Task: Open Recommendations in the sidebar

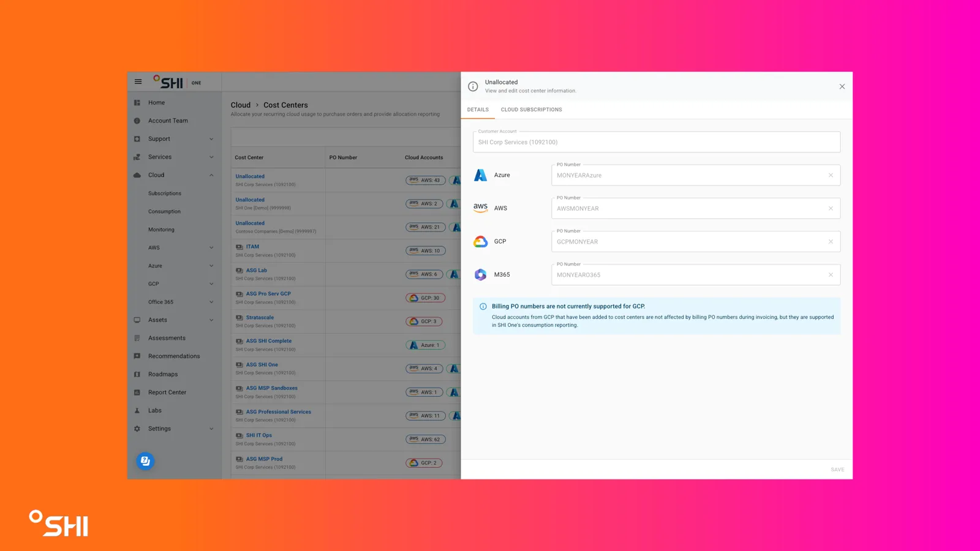Action: 174,356
